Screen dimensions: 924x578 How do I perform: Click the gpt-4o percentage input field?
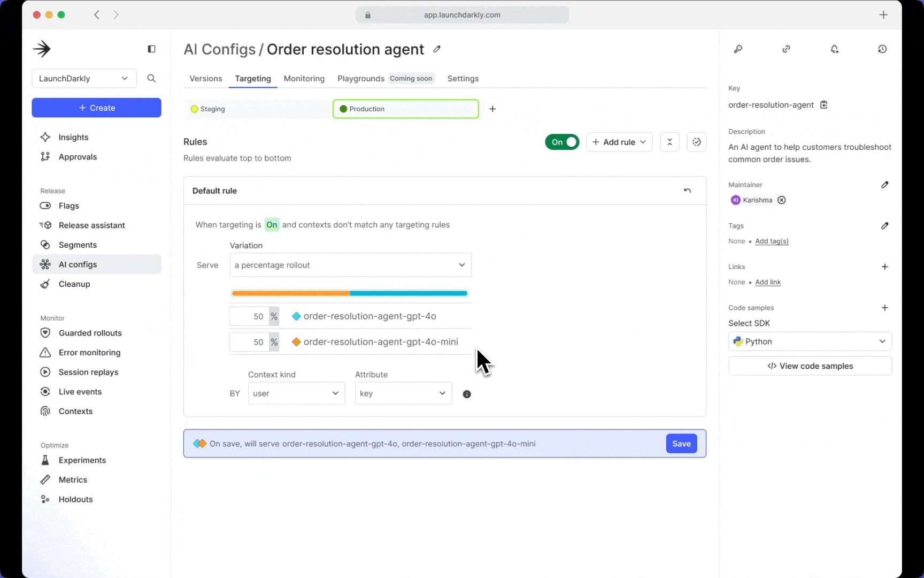(x=250, y=316)
